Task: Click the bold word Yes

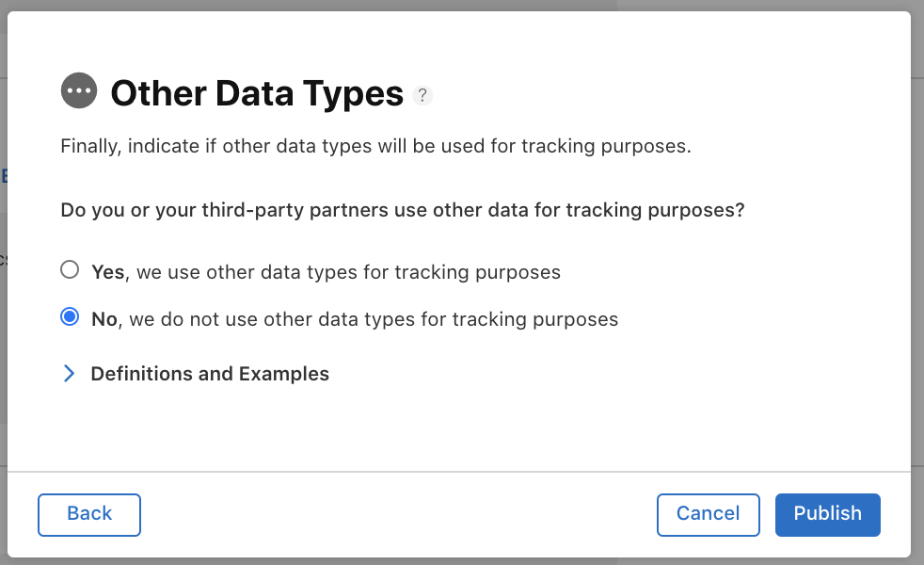Action: [x=108, y=272]
